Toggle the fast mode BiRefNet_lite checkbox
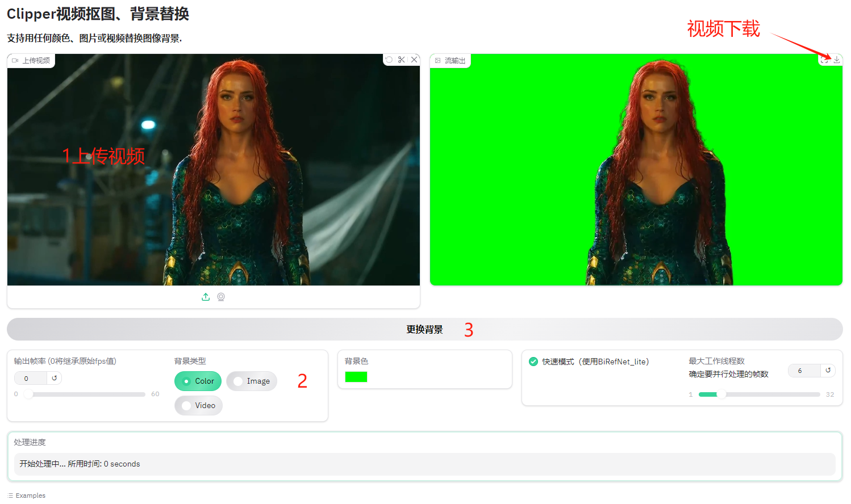The width and height of the screenshot is (851, 504). coord(533,362)
